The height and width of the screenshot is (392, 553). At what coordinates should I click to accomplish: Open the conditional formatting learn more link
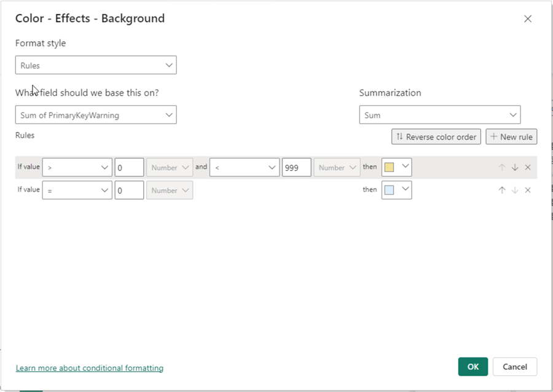[89, 367]
